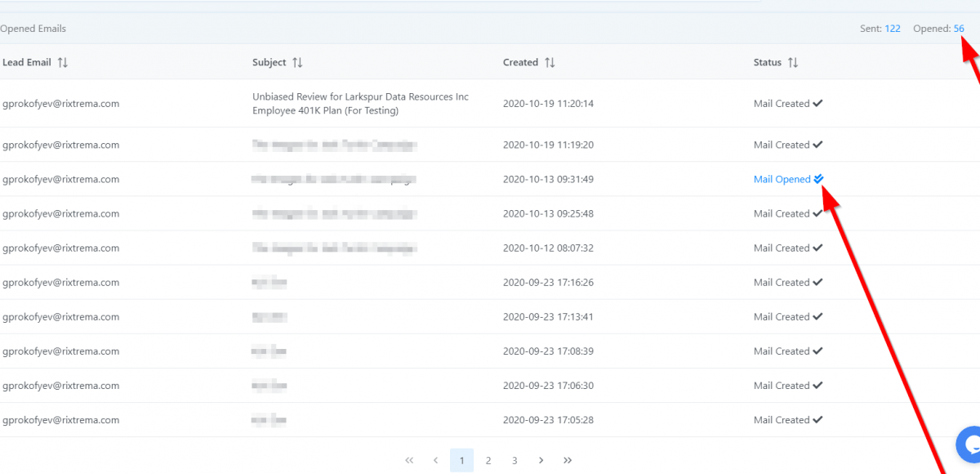Image resolution: width=980 pixels, height=474 pixels.
Task: Click the Mail Opened status link
Action: coord(782,179)
